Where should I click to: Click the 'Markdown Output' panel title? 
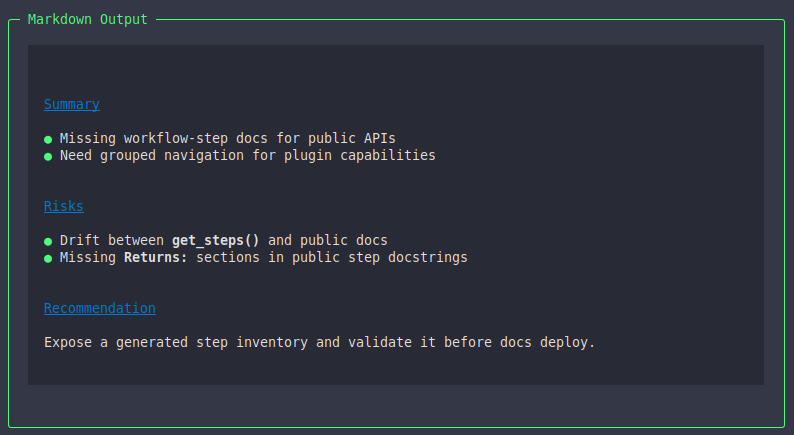(x=87, y=19)
